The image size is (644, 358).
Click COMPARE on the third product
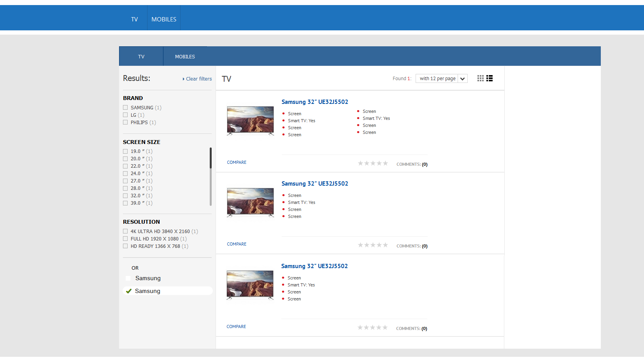[236, 326]
